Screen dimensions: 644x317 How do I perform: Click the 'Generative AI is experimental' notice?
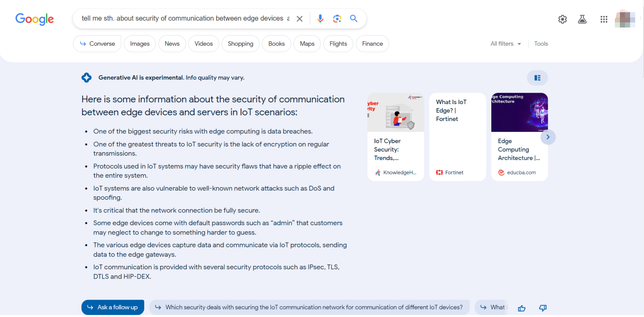click(x=171, y=78)
